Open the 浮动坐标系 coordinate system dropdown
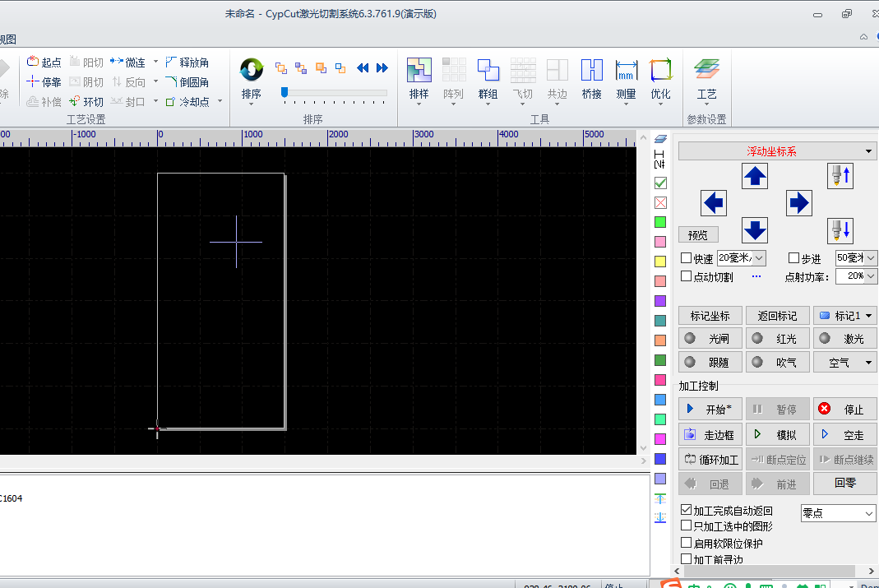The width and height of the screenshot is (879, 588). pyautogui.click(x=777, y=150)
